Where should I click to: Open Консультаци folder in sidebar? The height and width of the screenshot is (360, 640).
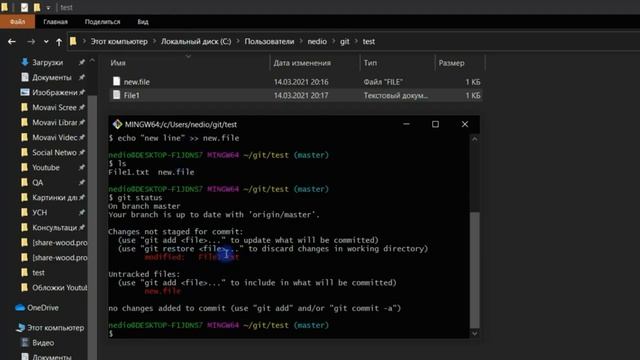pos(54,228)
